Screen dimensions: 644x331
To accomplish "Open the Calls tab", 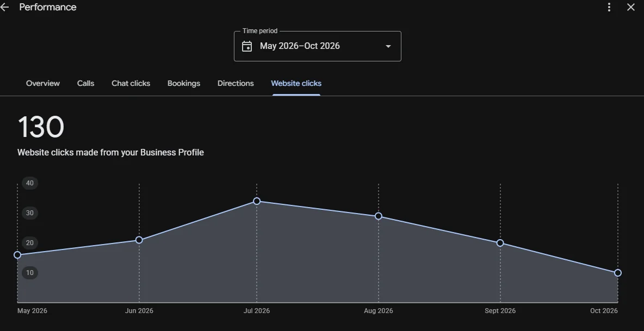I will point(85,83).
